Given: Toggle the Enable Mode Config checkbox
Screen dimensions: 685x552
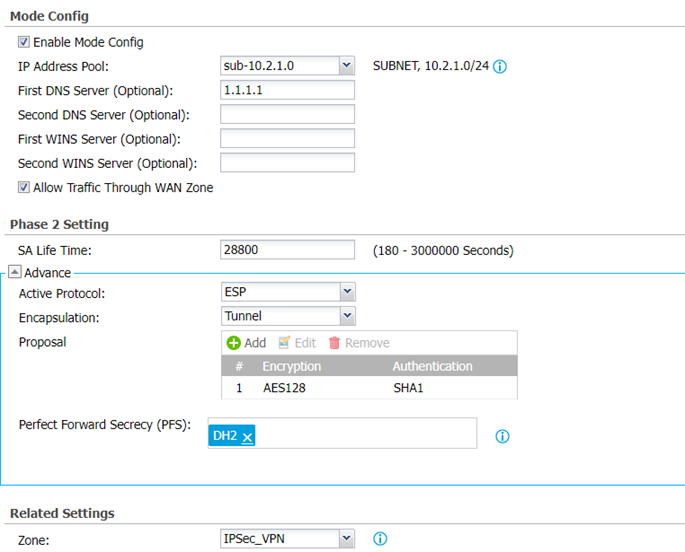Looking at the screenshot, I should [x=23, y=42].
